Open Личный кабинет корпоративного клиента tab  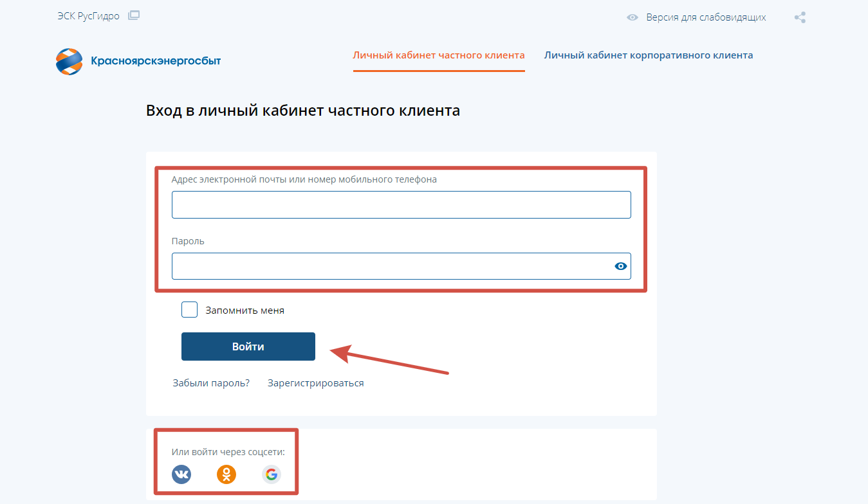(x=649, y=55)
